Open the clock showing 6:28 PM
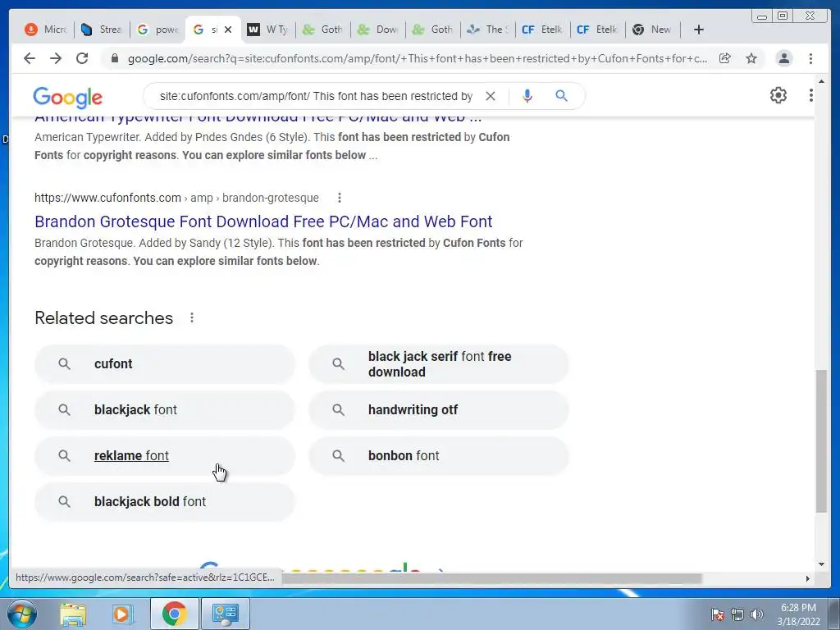The image size is (840, 630). point(798,614)
